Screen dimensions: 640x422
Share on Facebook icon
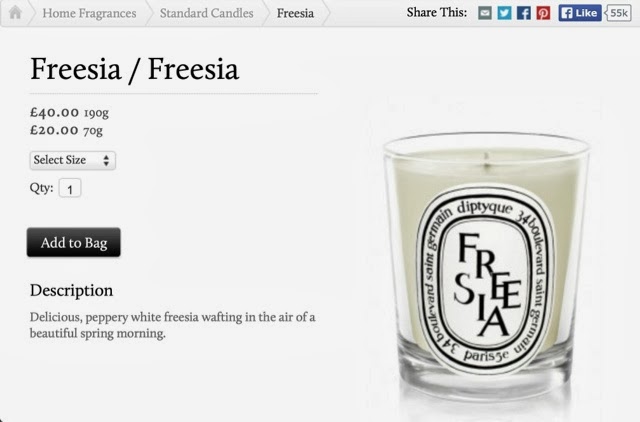pyautogui.click(x=524, y=13)
